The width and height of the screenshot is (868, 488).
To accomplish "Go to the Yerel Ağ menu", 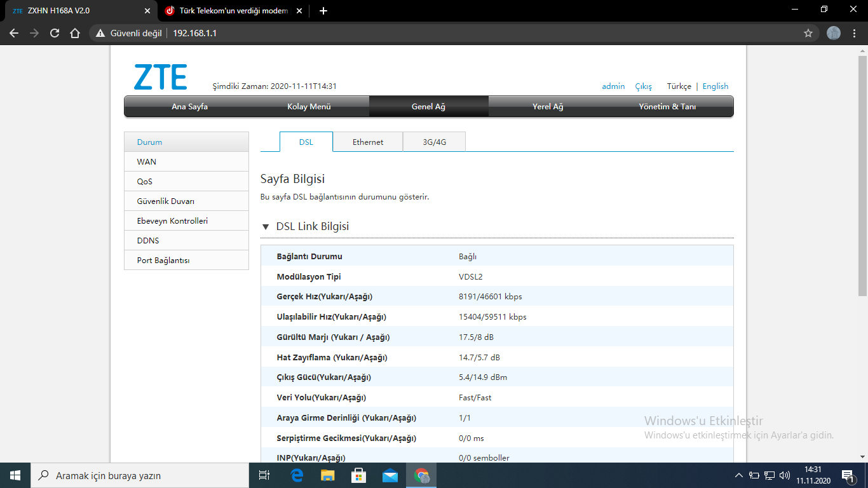I will coord(548,107).
